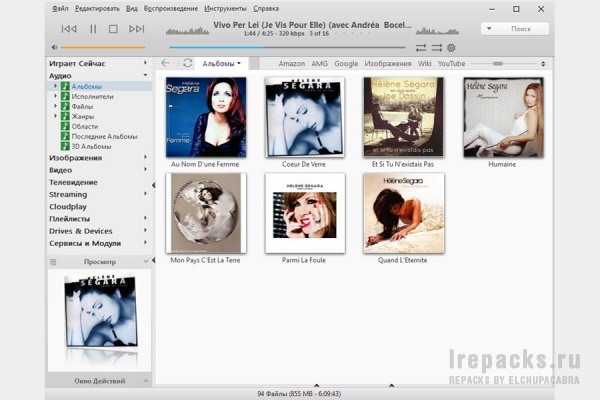Click the 3D Альбомы note icon
This screenshot has width=600, height=400.
(x=65, y=146)
